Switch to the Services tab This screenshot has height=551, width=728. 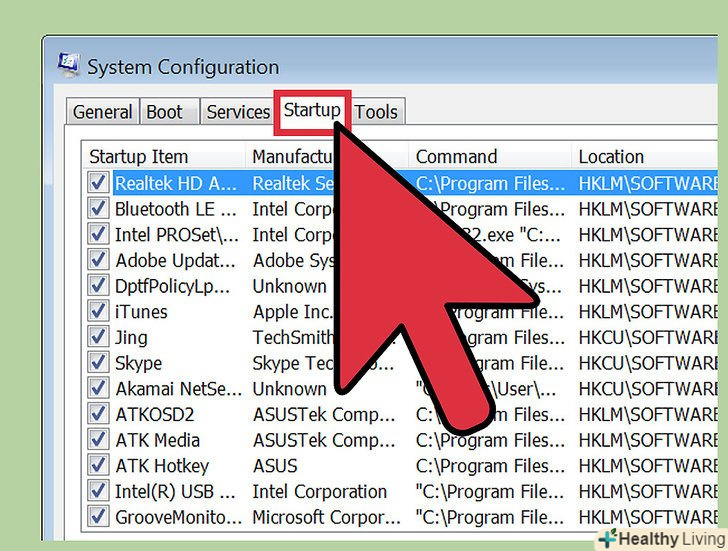click(x=238, y=112)
